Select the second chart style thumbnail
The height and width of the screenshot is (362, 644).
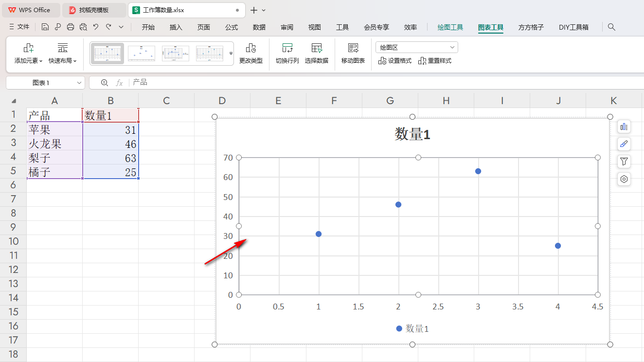click(x=142, y=54)
